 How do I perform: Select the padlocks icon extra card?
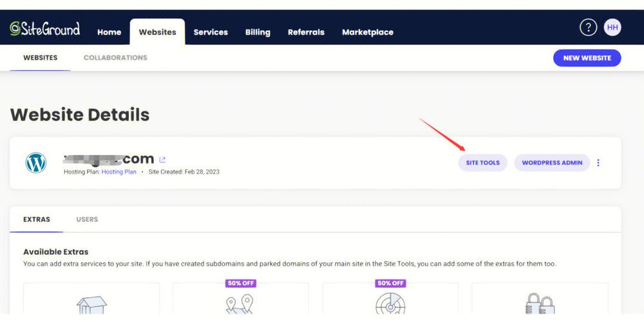click(x=540, y=299)
